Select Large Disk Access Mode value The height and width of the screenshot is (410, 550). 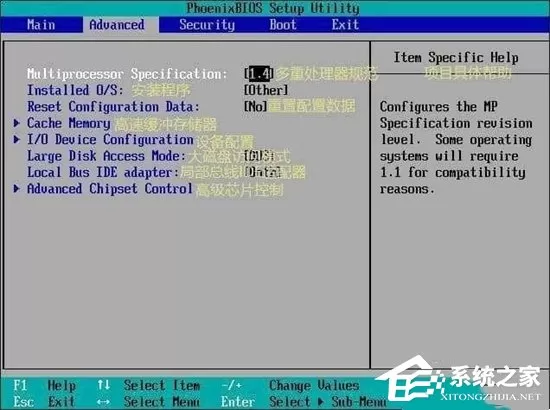click(x=259, y=156)
